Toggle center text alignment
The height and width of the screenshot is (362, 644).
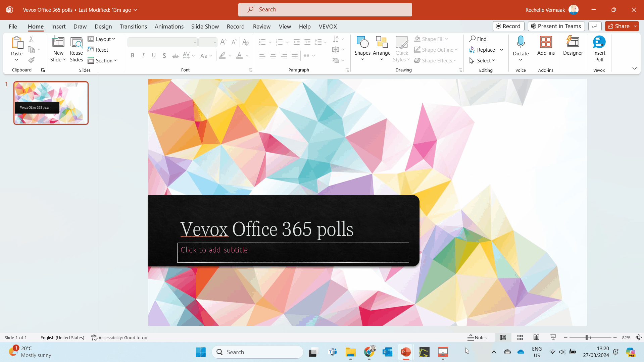click(x=273, y=56)
